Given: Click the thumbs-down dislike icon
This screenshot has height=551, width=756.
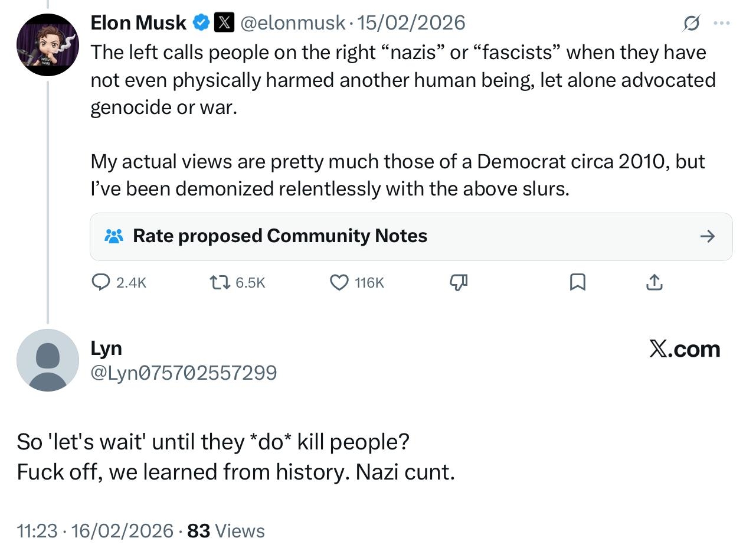Looking at the screenshot, I should [x=459, y=283].
